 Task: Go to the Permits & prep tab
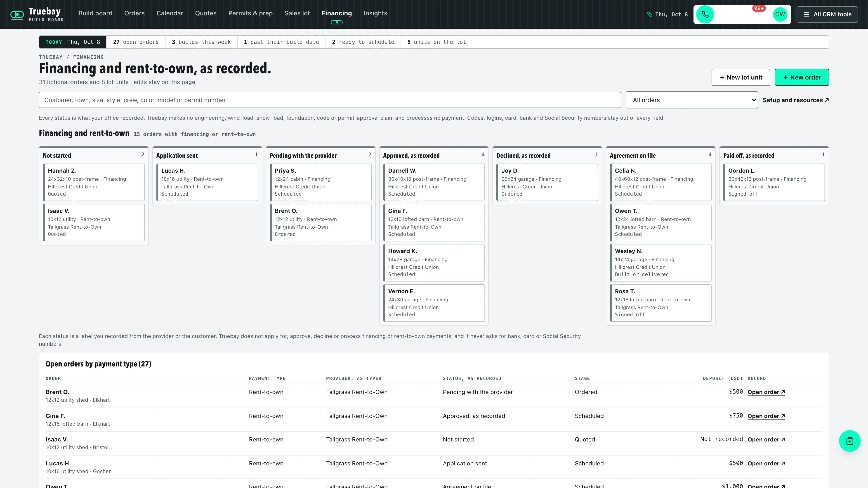click(x=250, y=13)
